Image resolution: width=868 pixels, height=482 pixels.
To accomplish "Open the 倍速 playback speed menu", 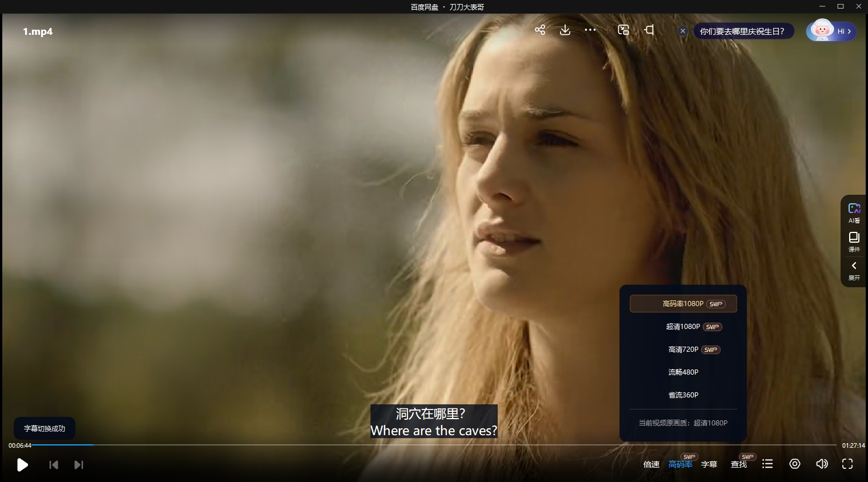I will coord(651,464).
